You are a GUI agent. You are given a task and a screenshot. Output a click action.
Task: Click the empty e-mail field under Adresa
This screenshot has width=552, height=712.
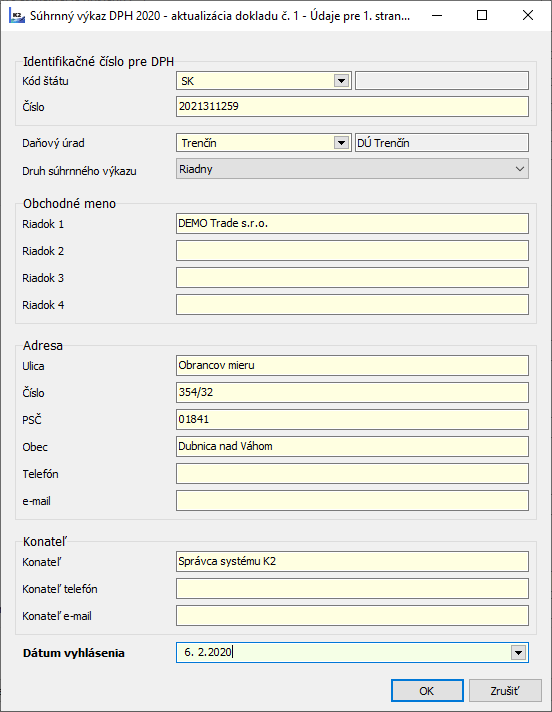click(352, 500)
